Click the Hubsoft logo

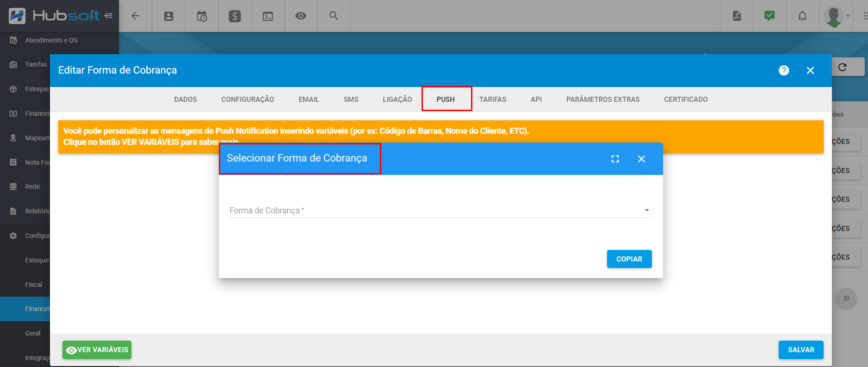54,16
